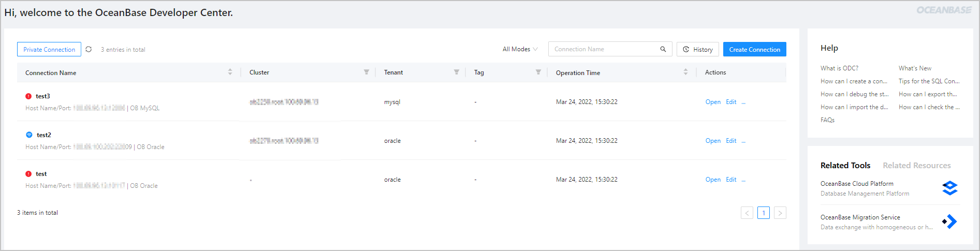980x251 pixels.
Task: Click the refresh icon beside Private Connection
Action: (89, 49)
